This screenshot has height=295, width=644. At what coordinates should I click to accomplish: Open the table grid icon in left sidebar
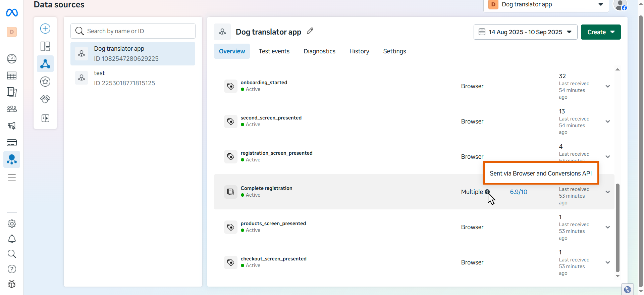(x=12, y=76)
